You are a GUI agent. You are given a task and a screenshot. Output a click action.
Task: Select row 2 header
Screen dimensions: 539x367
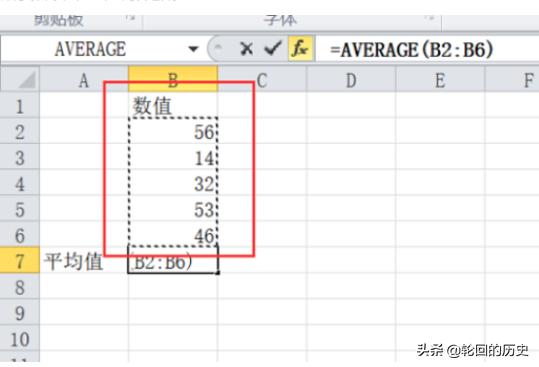(20, 132)
